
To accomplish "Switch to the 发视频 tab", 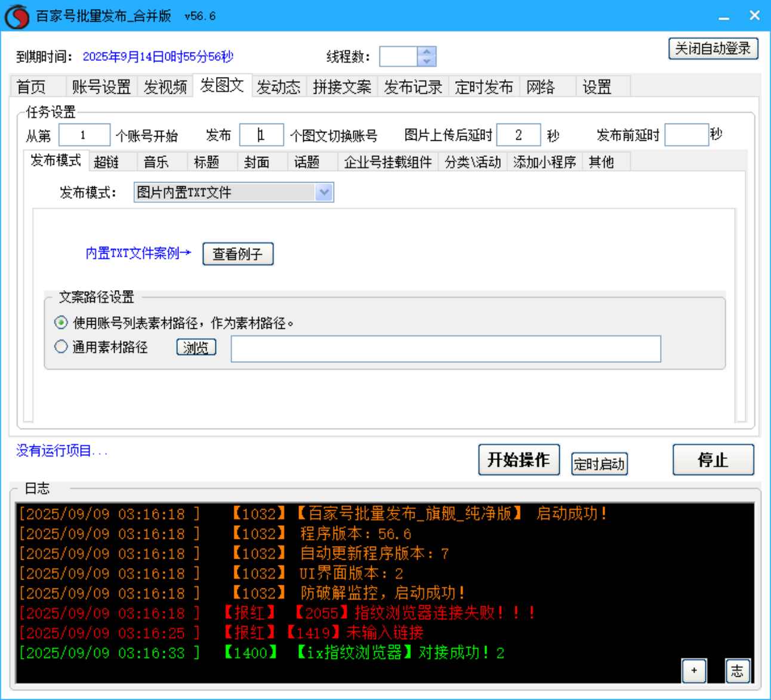I will (165, 87).
